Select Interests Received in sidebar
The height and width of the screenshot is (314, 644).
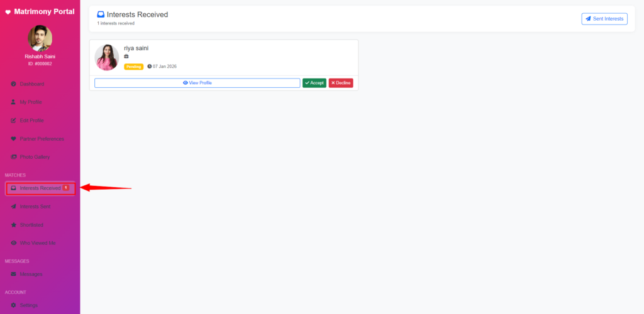coord(40,188)
